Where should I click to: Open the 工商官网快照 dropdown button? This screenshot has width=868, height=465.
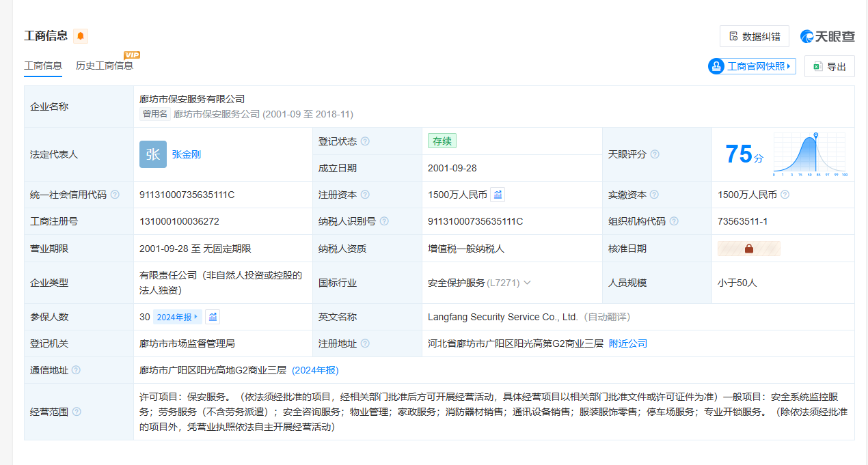click(752, 66)
